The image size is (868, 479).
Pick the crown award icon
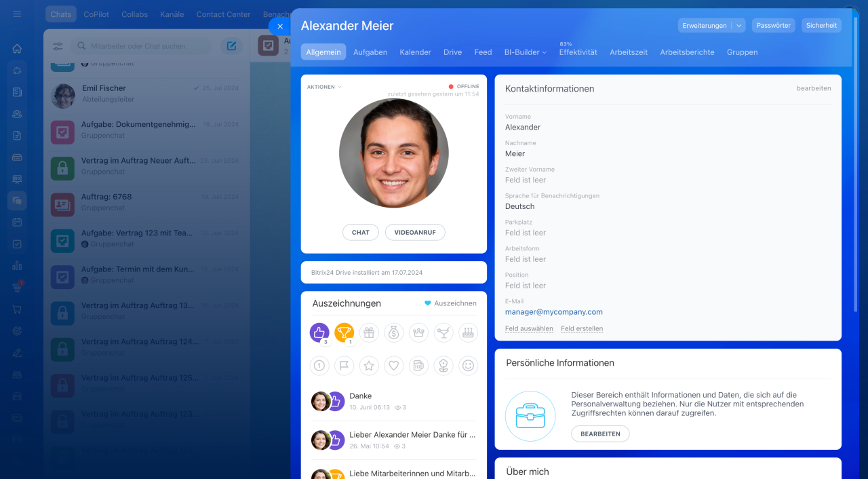[x=418, y=332]
